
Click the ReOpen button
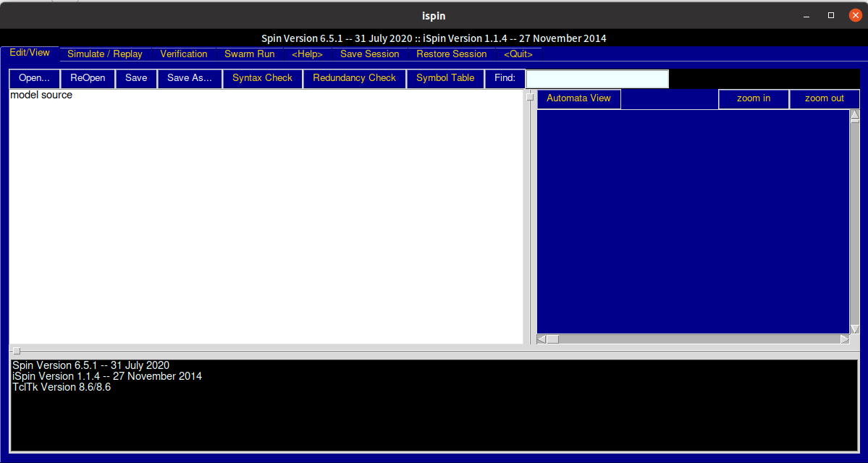point(88,79)
